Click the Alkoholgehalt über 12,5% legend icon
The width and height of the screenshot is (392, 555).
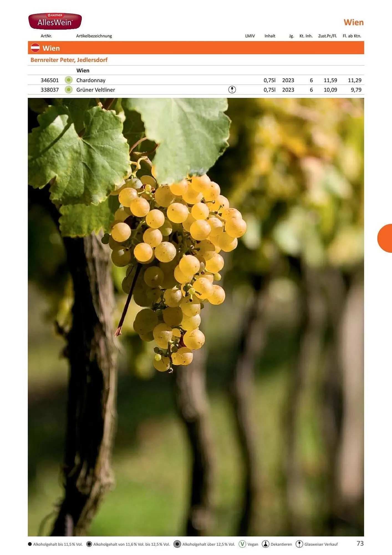[x=177, y=544]
